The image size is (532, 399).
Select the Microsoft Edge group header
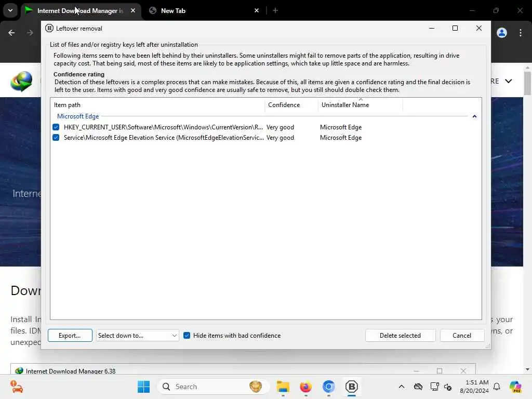[78, 116]
